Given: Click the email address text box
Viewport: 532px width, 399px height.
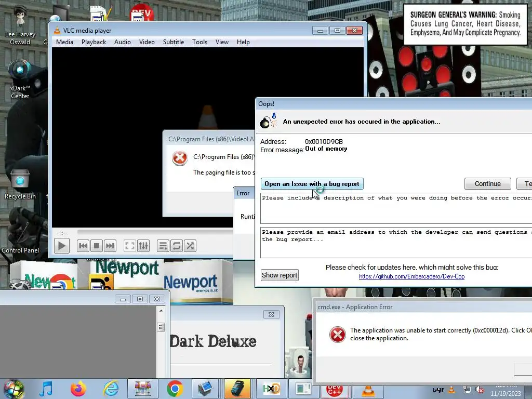Looking at the screenshot, I should click(396, 243).
